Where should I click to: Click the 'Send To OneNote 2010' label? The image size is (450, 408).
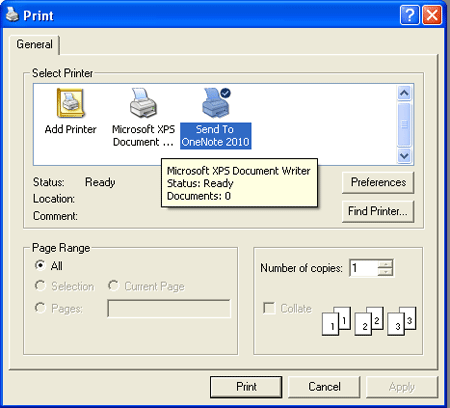click(x=216, y=136)
